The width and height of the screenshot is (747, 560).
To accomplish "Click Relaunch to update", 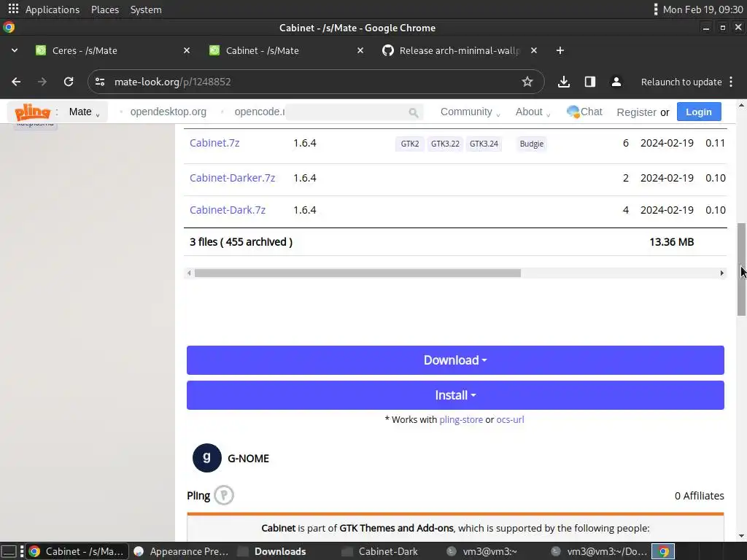I will click(x=681, y=82).
